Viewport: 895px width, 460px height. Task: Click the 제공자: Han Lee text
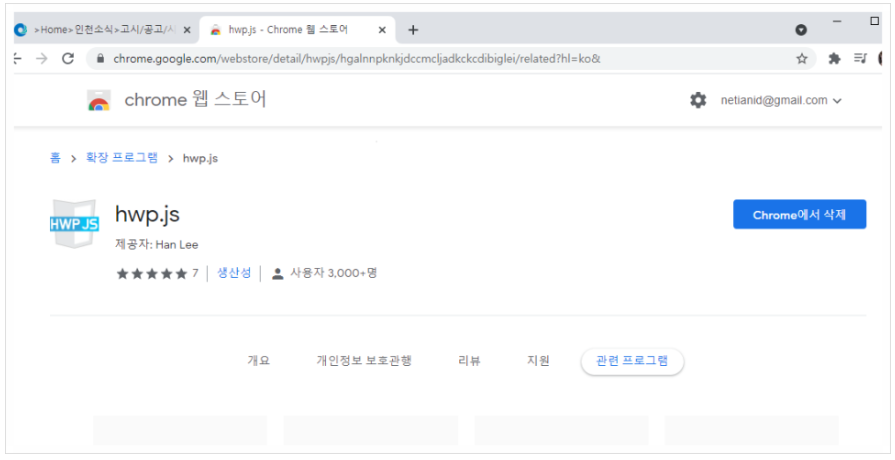pyautogui.click(x=157, y=245)
